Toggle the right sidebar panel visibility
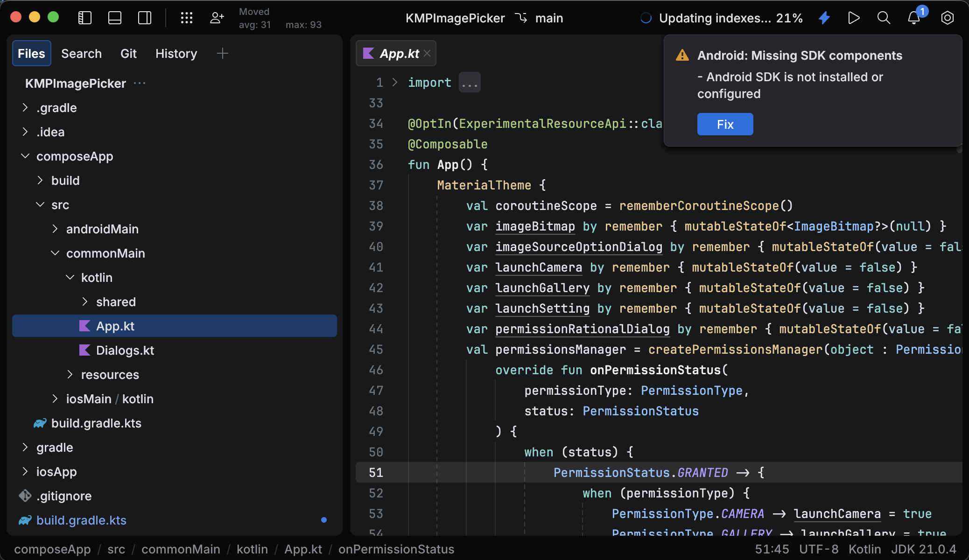 pos(145,17)
